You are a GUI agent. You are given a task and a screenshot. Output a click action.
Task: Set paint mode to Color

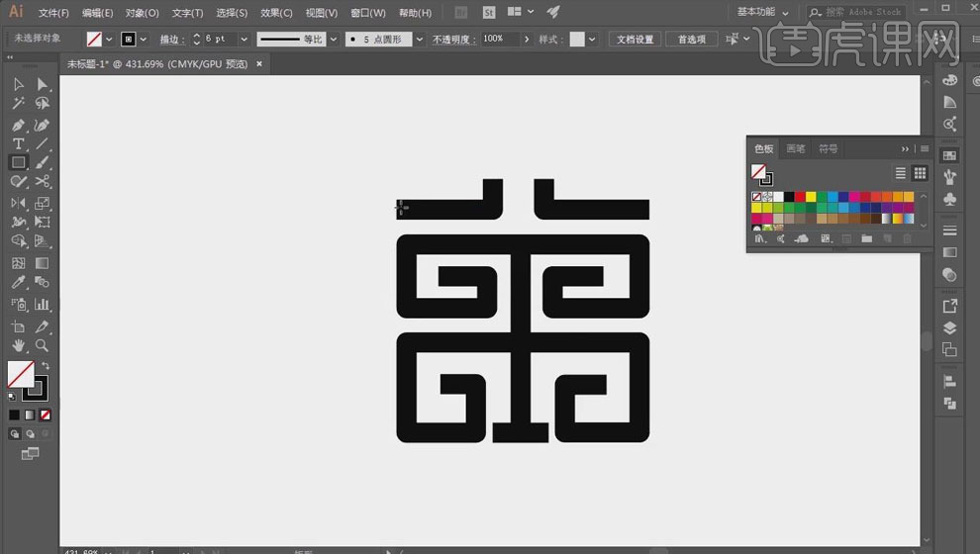point(15,415)
